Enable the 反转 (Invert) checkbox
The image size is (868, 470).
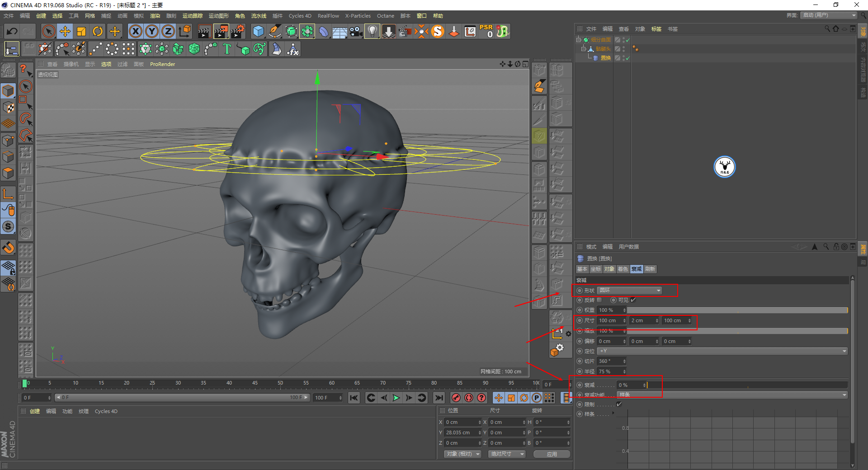[x=599, y=300]
